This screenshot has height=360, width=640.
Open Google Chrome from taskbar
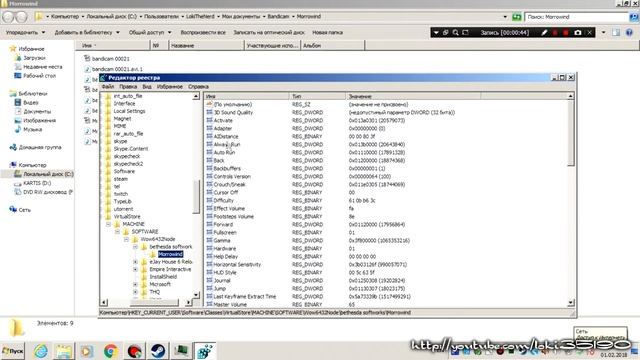pos(111,351)
